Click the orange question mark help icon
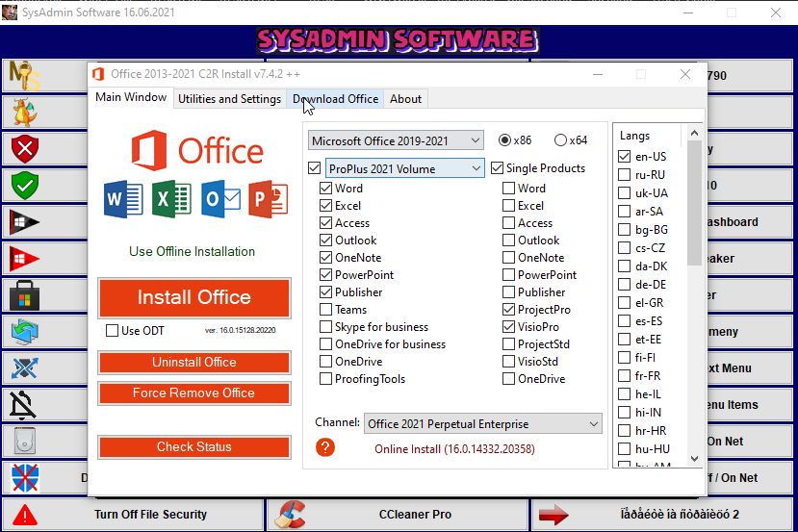 (325, 447)
